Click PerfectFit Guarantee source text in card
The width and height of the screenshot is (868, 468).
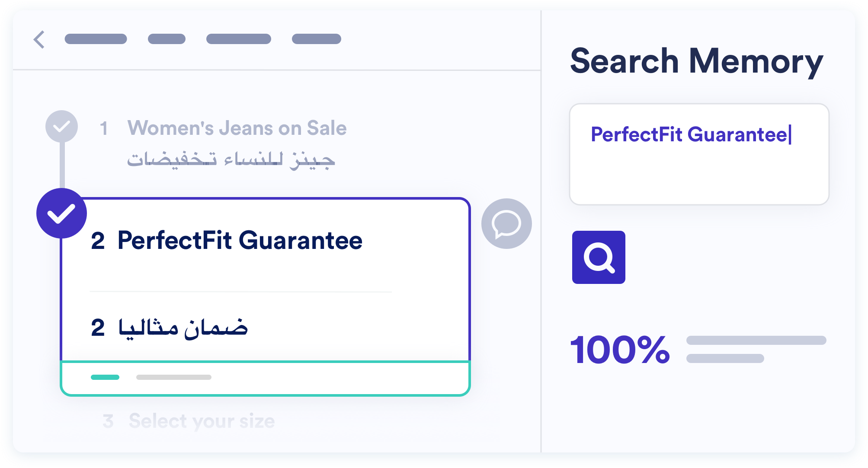click(x=240, y=240)
